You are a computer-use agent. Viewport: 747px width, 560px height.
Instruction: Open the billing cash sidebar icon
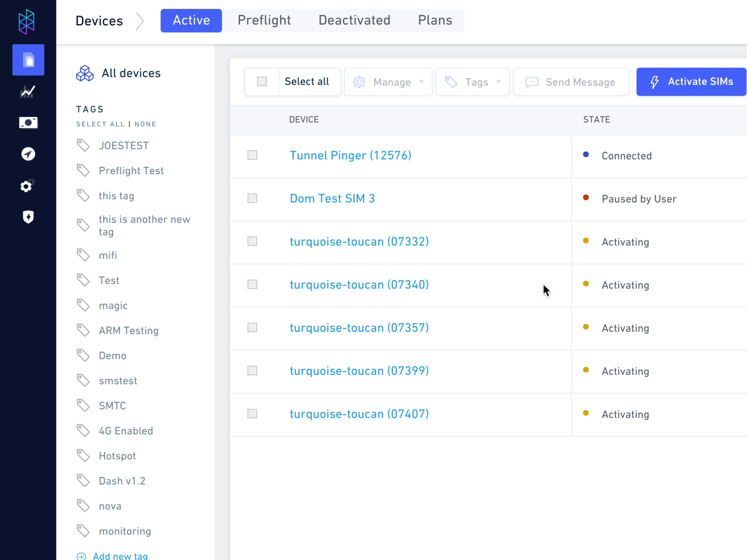pos(28,123)
